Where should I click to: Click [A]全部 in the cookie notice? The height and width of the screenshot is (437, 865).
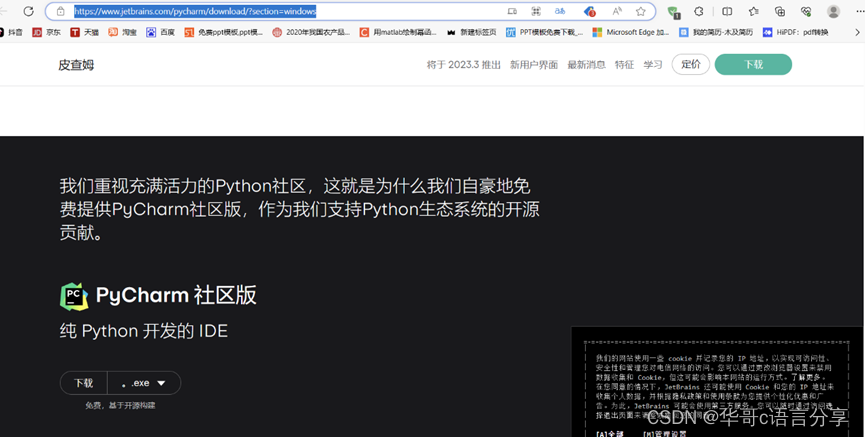pos(609,433)
